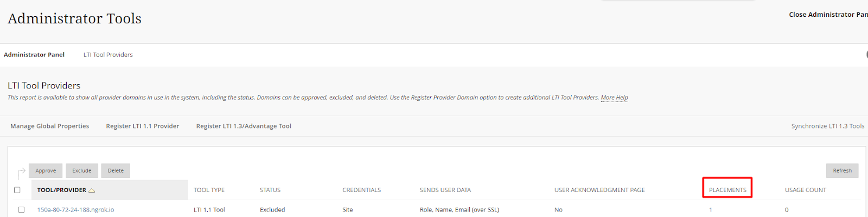The height and width of the screenshot is (217, 868).
Task: Click the Exclude button
Action: tap(82, 171)
